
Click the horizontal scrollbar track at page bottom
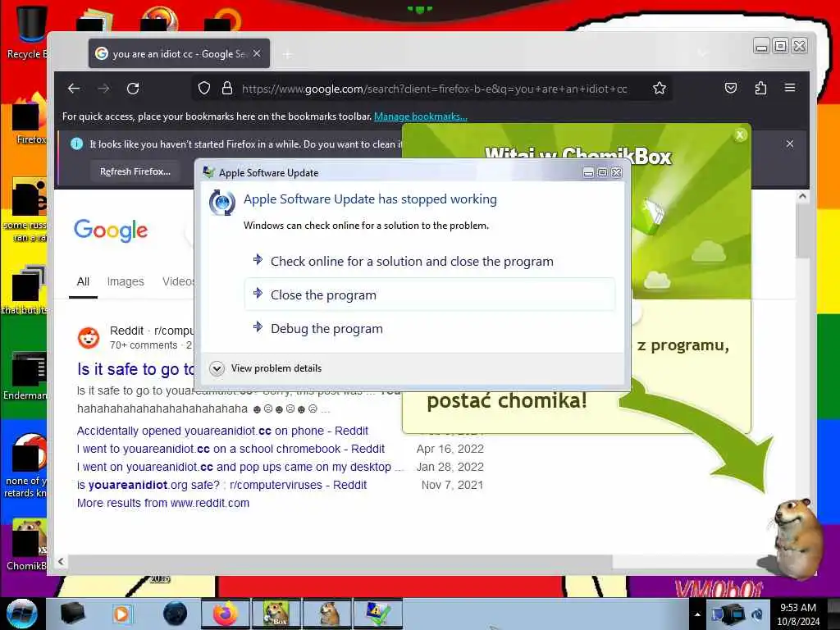[705, 561]
